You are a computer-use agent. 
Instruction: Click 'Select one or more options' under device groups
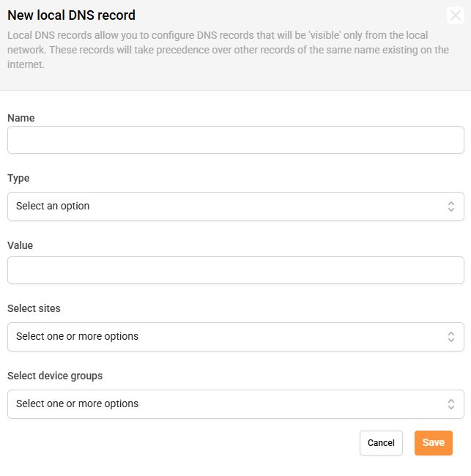[77, 404]
